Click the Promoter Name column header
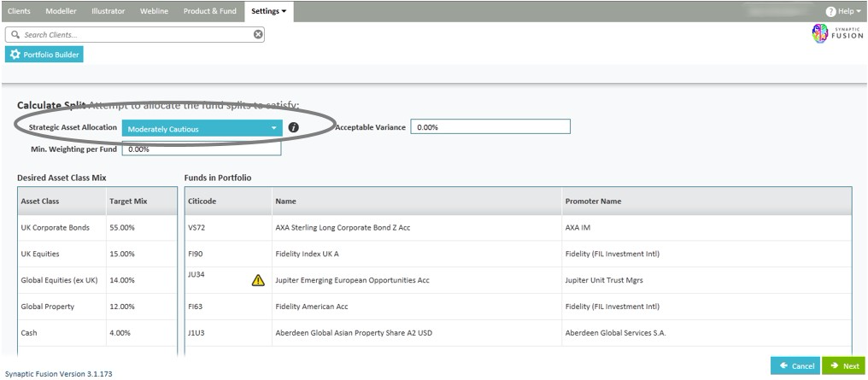This screenshot has height=380, width=868. pyautogui.click(x=707, y=202)
